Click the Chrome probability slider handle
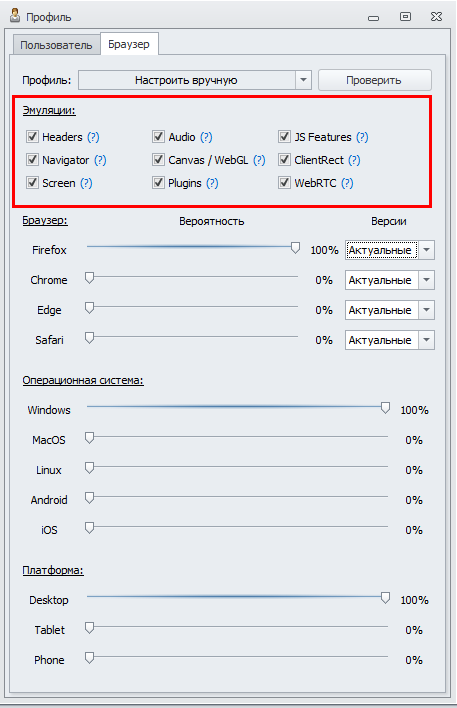 (x=89, y=278)
